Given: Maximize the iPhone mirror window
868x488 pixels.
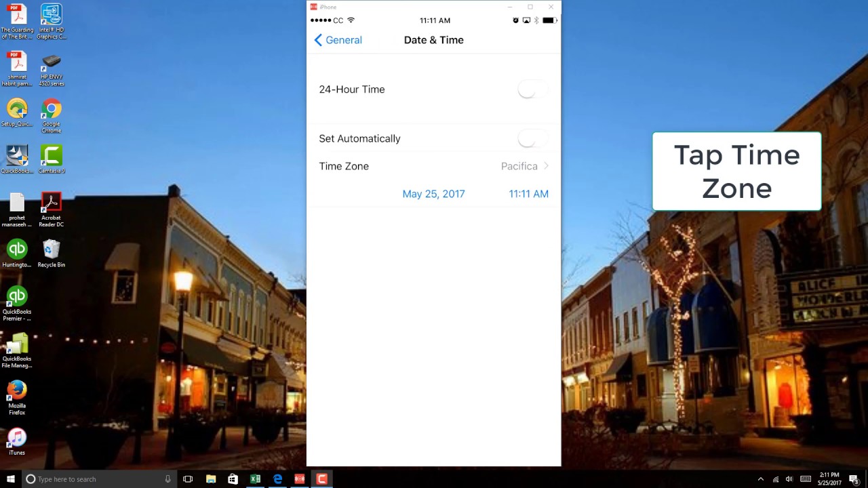Looking at the screenshot, I should pos(530,7).
